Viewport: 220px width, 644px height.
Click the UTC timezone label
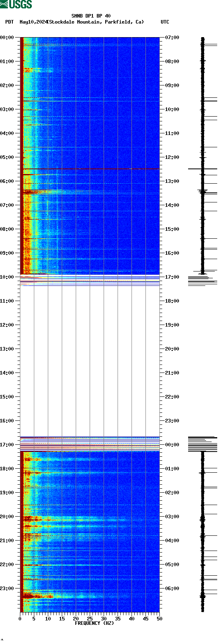pyautogui.click(x=165, y=22)
